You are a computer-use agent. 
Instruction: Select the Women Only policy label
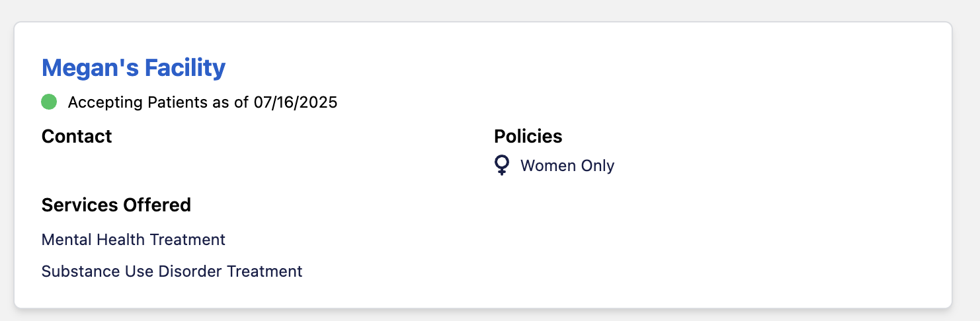[x=567, y=166]
